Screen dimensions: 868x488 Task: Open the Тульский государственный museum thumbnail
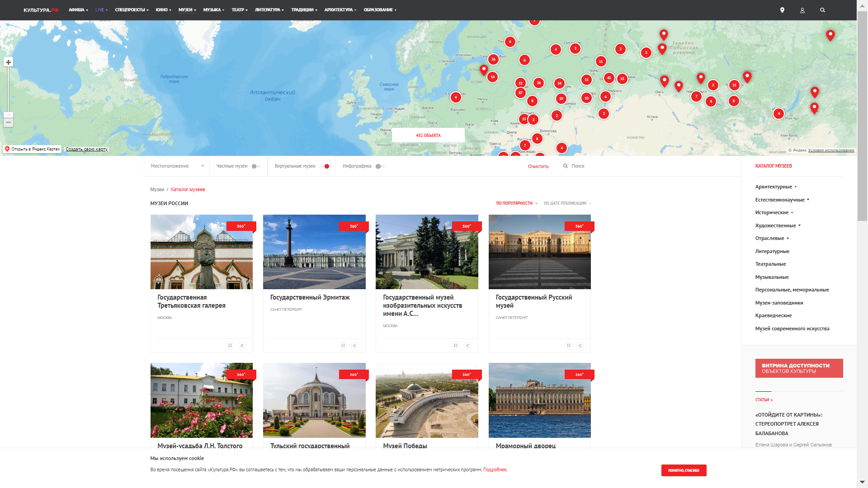pyautogui.click(x=314, y=400)
